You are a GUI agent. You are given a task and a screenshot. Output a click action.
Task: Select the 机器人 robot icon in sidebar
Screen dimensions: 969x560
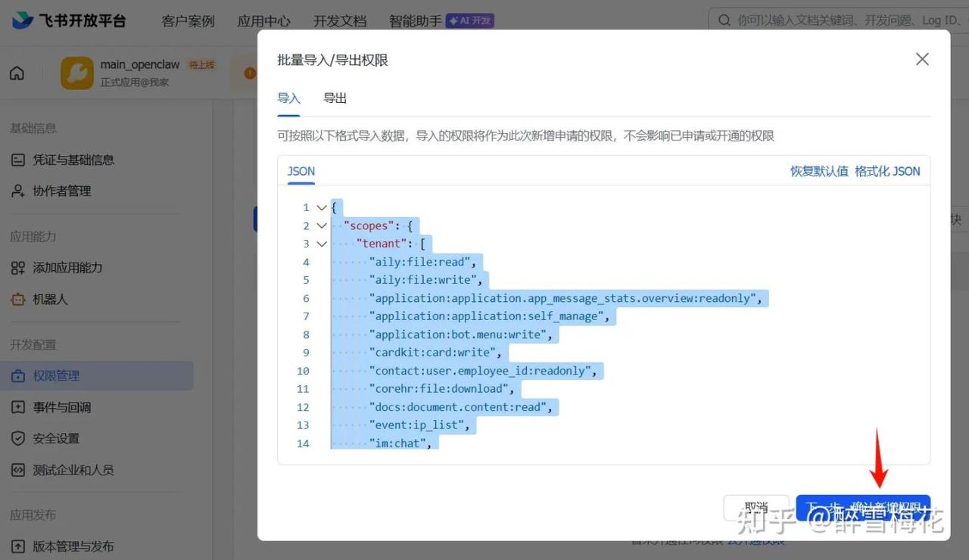point(18,300)
